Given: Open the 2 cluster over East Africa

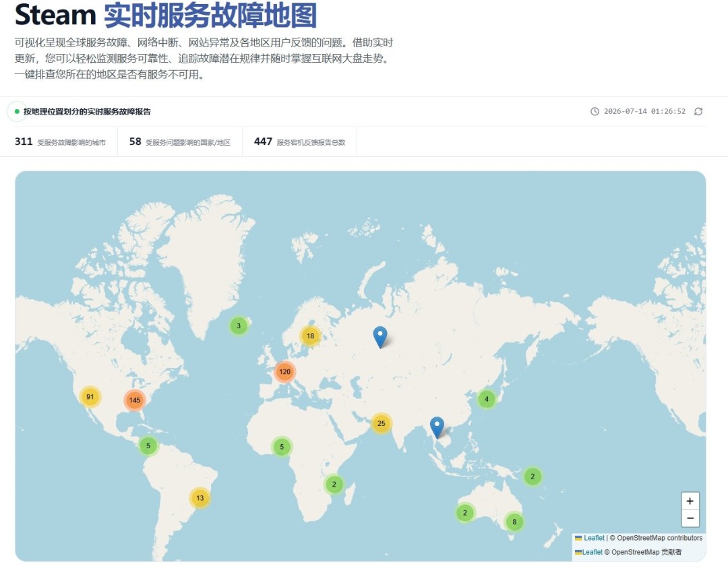Looking at the screenshot, I should point(334,485).
